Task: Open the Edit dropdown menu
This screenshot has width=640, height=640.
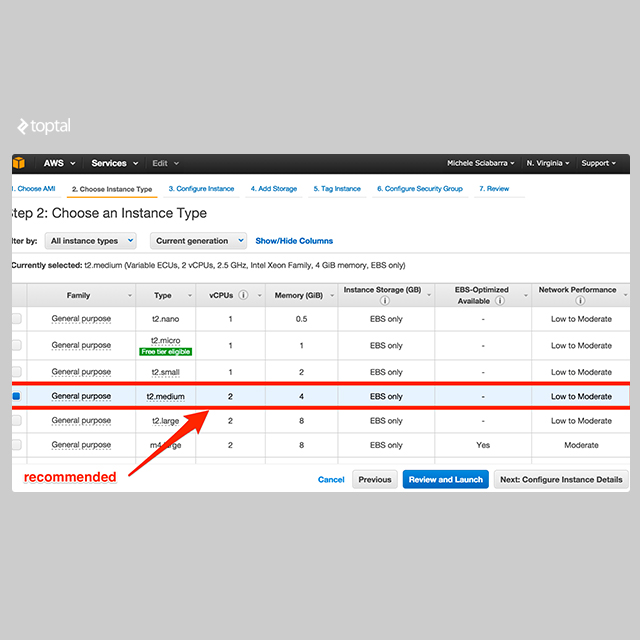Action: [x=165, y=163]
